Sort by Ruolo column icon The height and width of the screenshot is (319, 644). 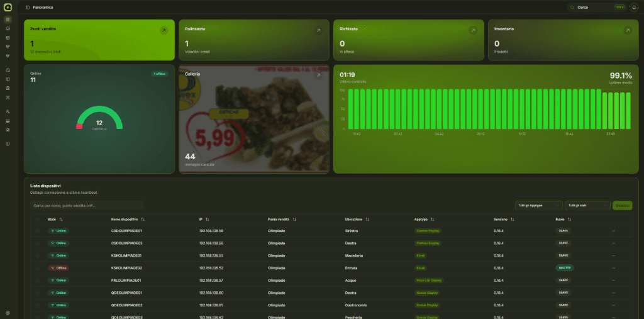[569, 220]
